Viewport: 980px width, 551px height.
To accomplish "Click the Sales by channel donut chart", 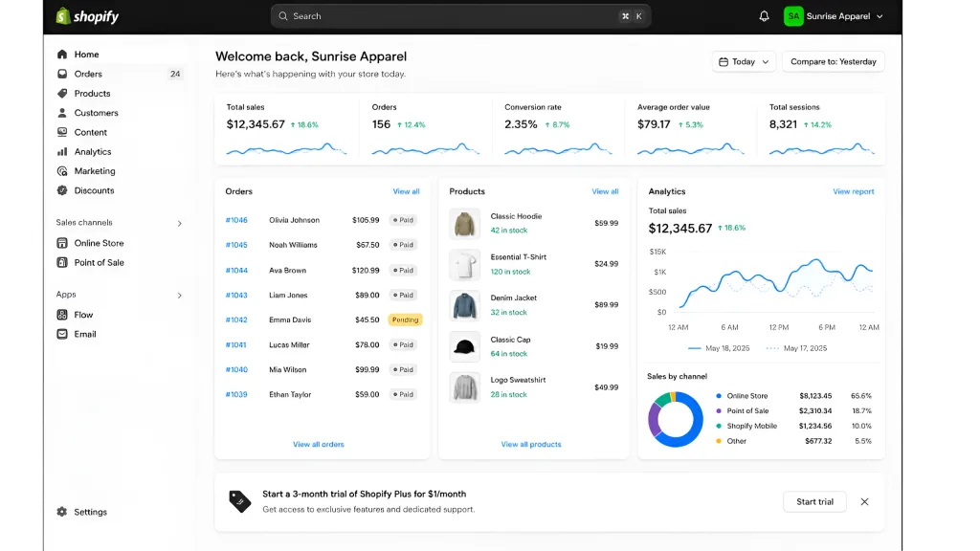I will click(x=675, y=419).
